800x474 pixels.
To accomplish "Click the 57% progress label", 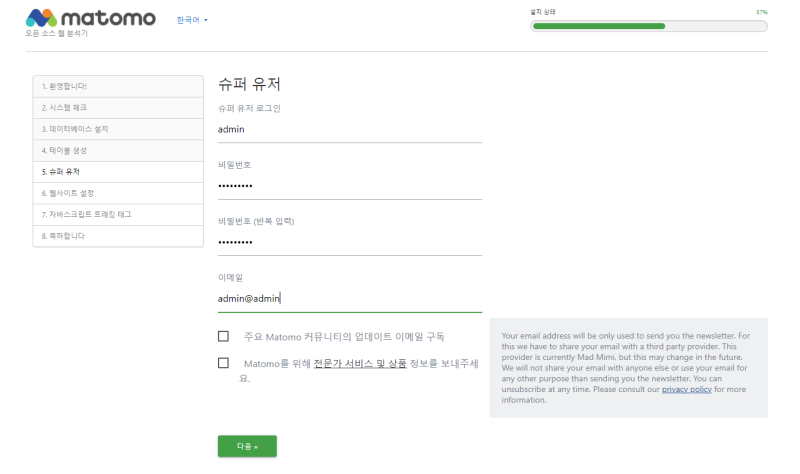I will (x=762, y=12).
